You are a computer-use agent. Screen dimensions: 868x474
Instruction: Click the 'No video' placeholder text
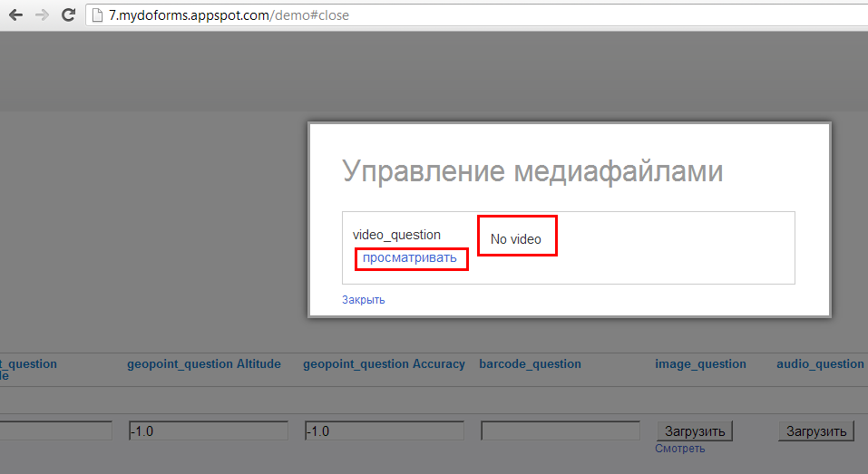tap(515, 239)
